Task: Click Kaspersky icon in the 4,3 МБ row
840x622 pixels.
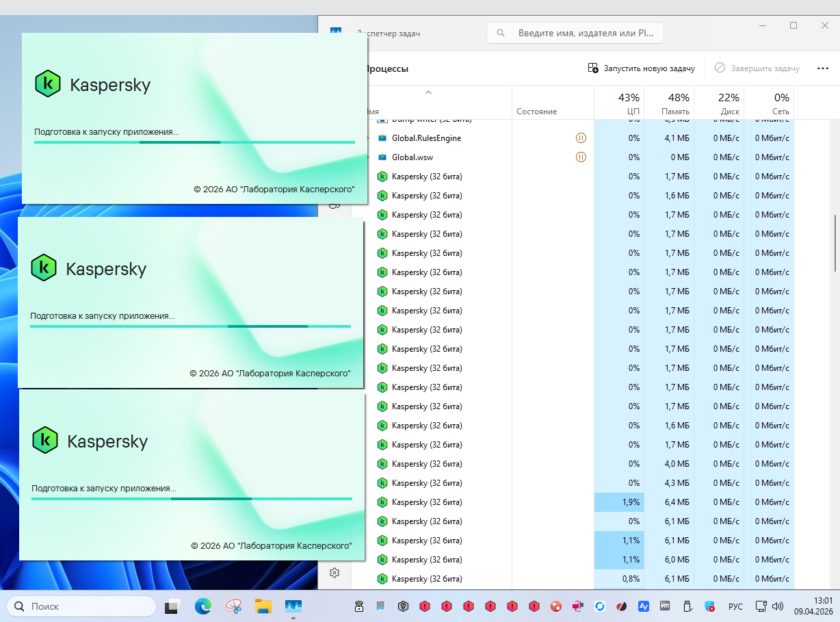Action: tap(382, 483)
